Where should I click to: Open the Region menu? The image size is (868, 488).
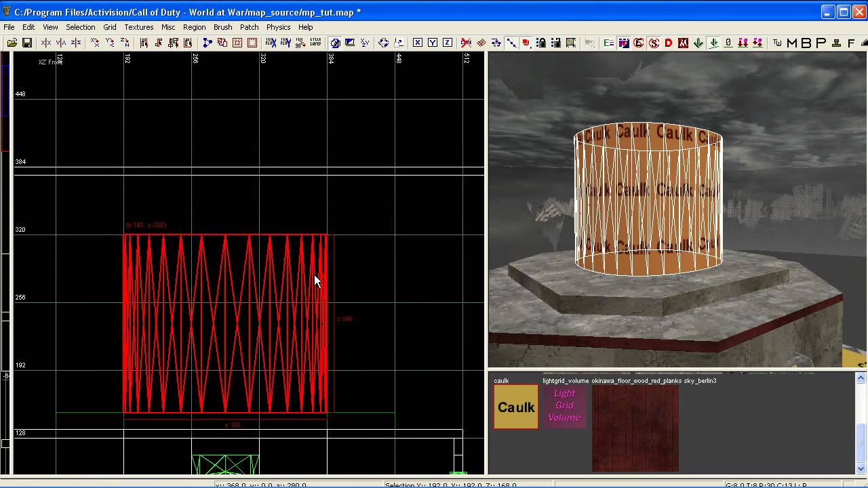(194, 27)
